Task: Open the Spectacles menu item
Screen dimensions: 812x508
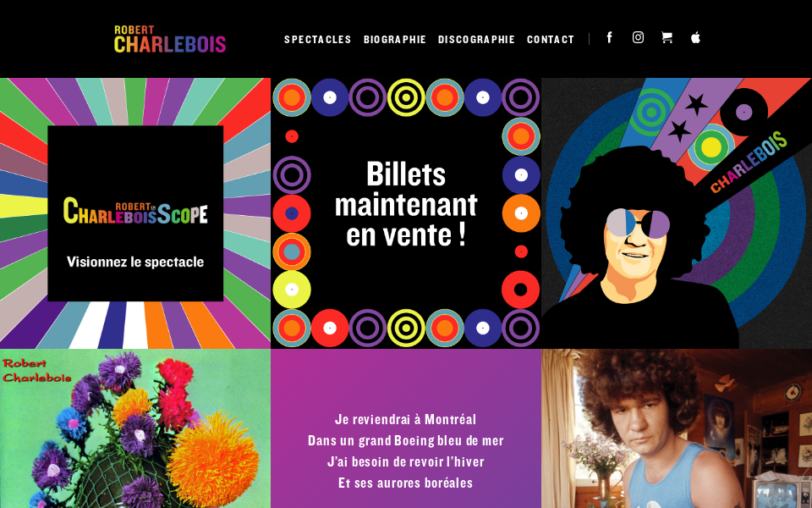Action: (317, 40)
